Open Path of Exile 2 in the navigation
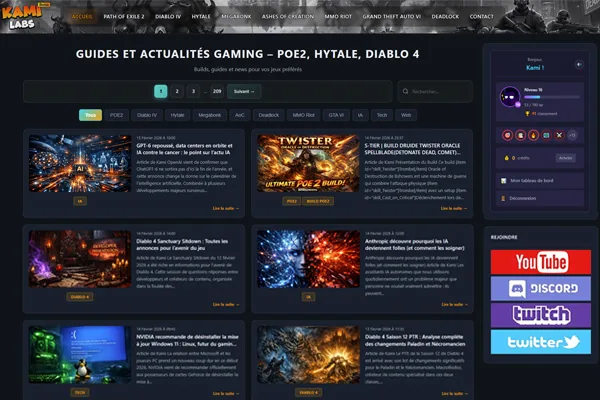This screenshot has height=400, width=600. (x=124, y=16)
